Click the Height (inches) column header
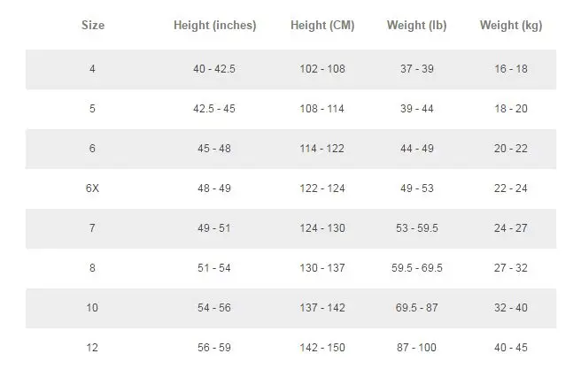This screenshot has width=581, height=392. tap(214, 26)
